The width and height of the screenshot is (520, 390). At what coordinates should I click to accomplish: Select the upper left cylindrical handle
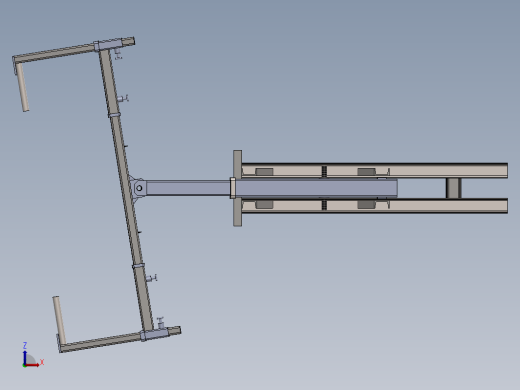[x=23, y=88]
